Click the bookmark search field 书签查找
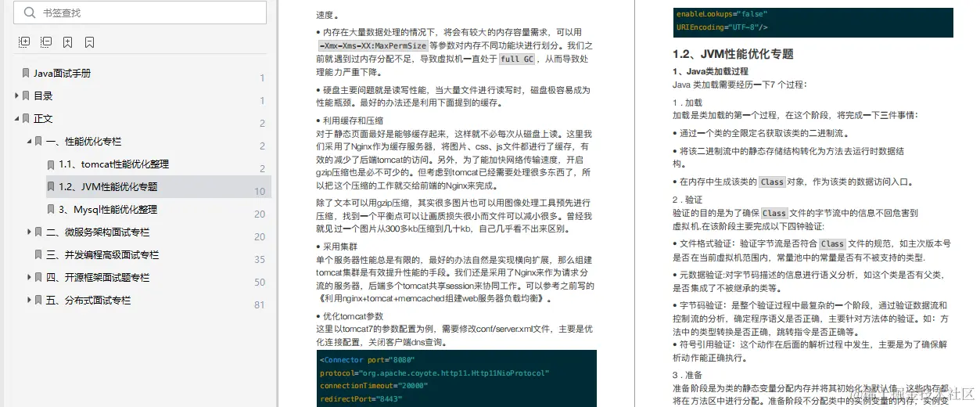 pos(140,13)
